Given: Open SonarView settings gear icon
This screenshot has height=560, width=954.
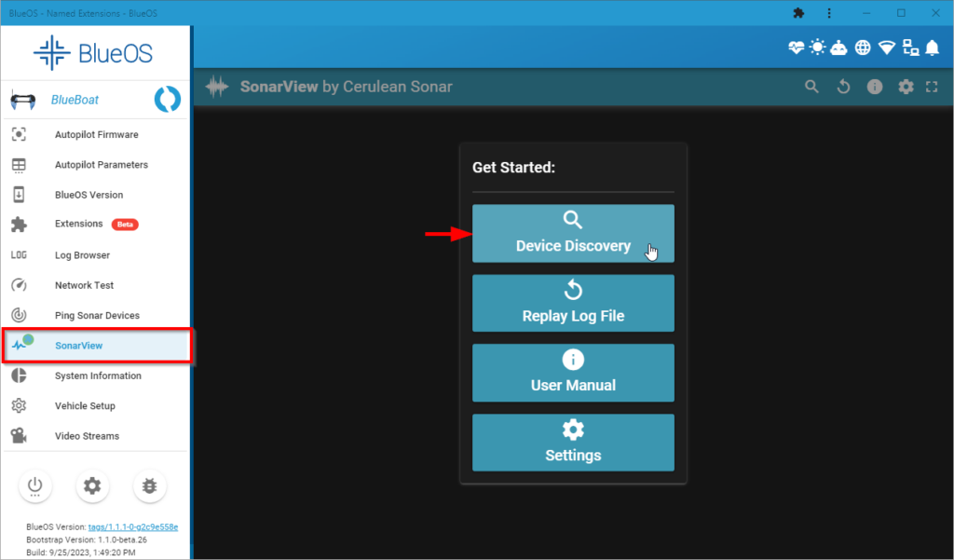Looking at the screenshot, I should [906, 86].
